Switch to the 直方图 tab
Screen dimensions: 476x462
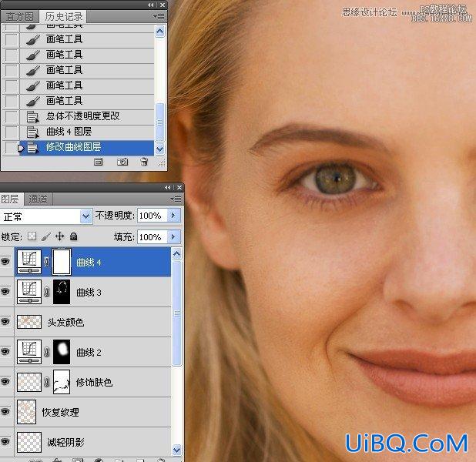[x=20, y=17]
